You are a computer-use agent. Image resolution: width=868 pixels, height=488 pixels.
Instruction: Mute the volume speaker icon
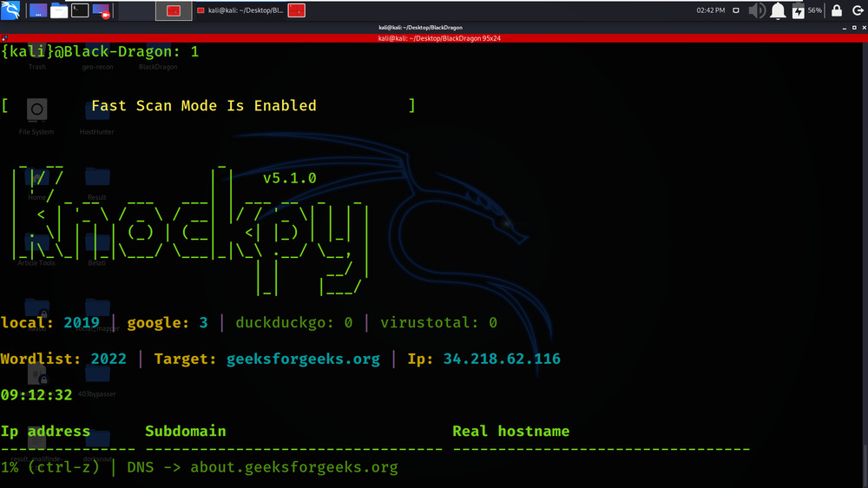click(757, 10)
